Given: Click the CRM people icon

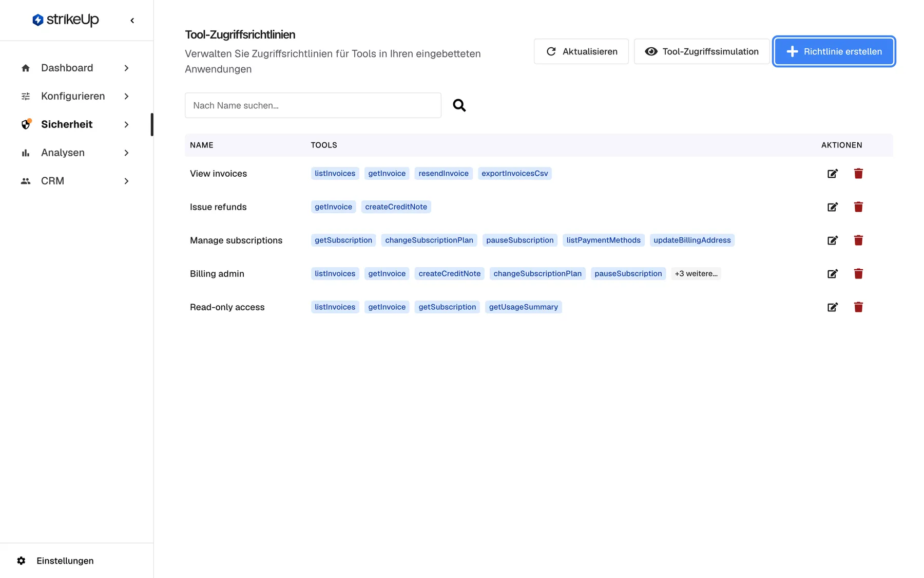Looking at the screenshot, I should point(26,181).
